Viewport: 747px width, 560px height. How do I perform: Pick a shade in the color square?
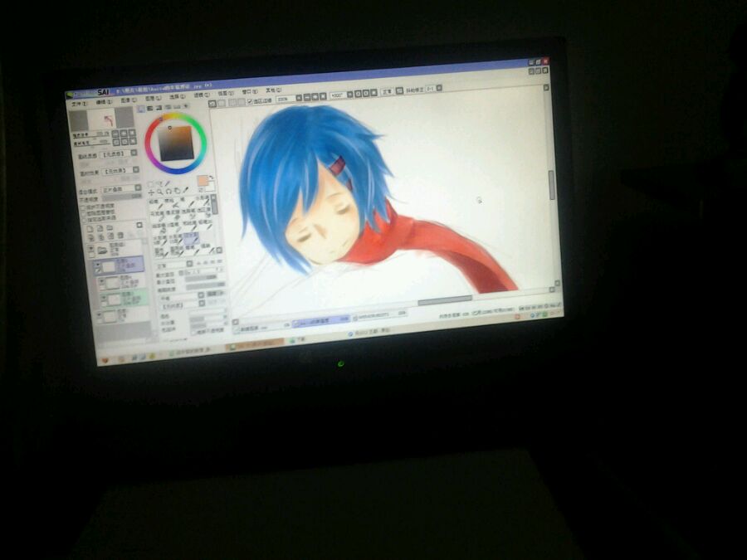[x=178, y=143]
